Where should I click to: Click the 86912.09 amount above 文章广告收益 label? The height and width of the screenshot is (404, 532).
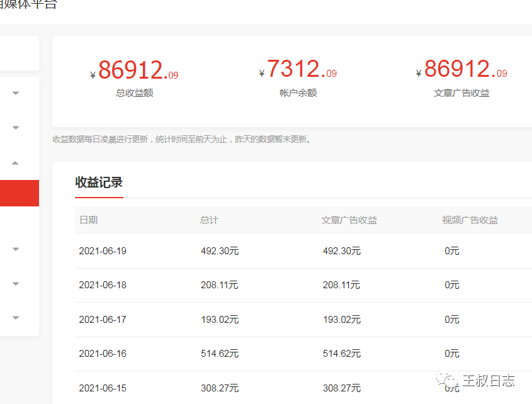[x=461, y=69]
